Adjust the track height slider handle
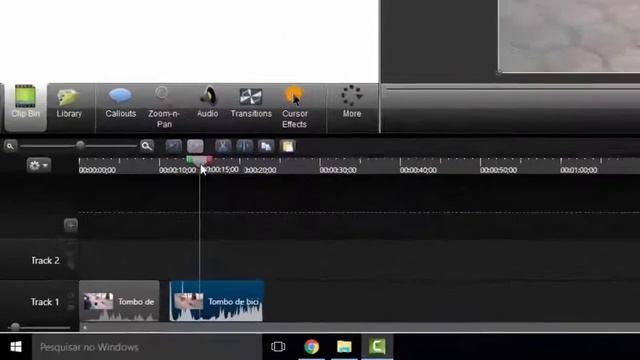Screen dimensions: 640x360 [x=16, y=327]
